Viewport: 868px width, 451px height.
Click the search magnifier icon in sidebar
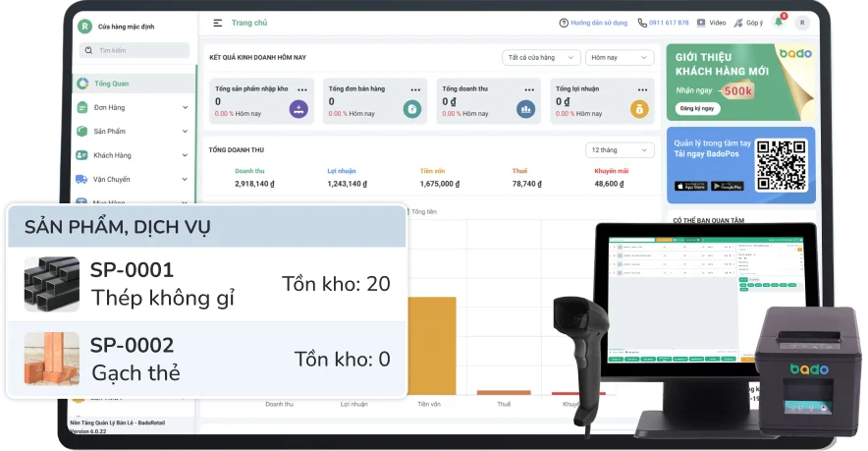(x=88, y=50)
